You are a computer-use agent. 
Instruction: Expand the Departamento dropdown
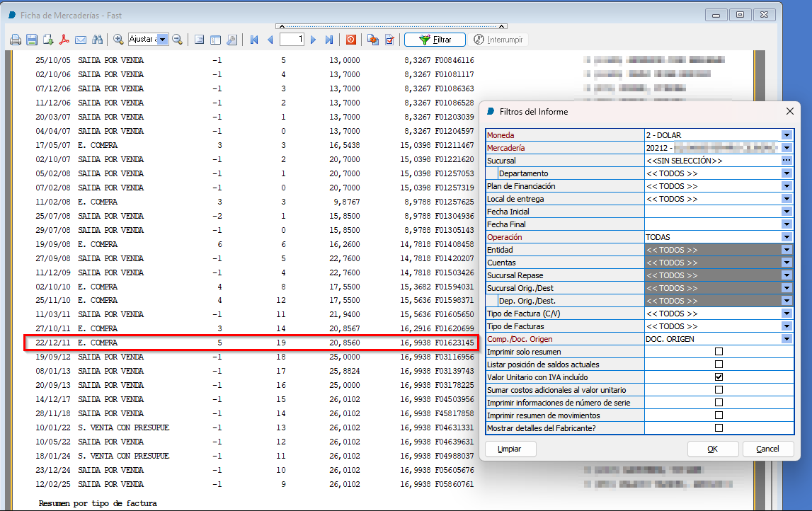[787, 173]
